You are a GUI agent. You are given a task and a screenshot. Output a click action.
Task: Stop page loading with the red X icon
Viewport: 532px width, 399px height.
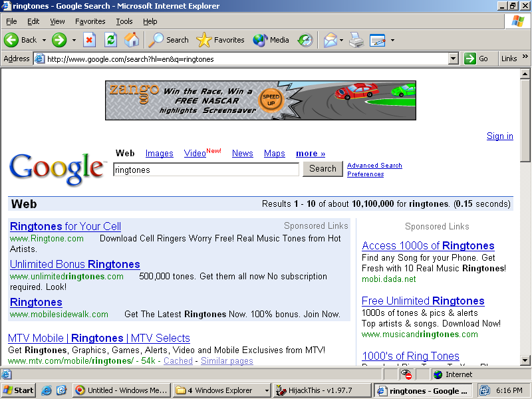tap(89, 40)
